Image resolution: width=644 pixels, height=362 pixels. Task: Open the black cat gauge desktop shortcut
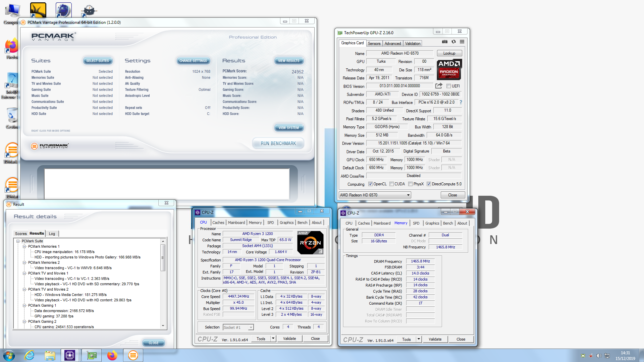click(89, 10)
